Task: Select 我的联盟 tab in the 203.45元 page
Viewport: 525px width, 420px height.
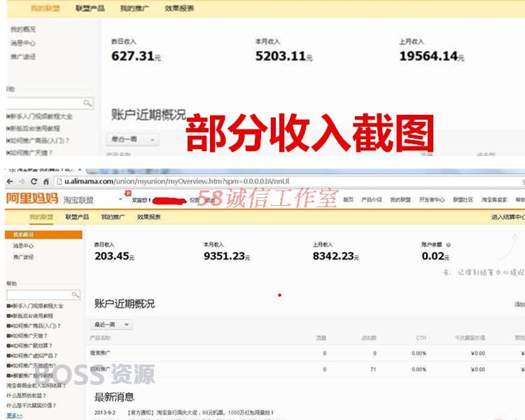Action: coord(41,217)
